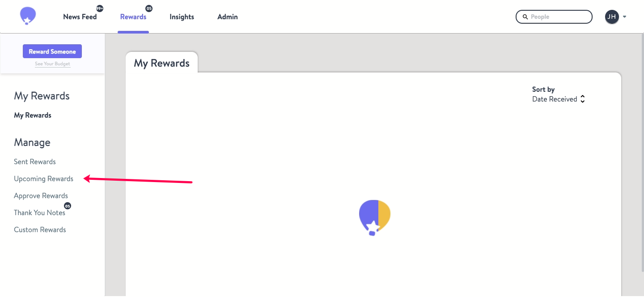Click the 99+ badge on News Feed
Screen dimensions: 644x297
pos(100,8)
